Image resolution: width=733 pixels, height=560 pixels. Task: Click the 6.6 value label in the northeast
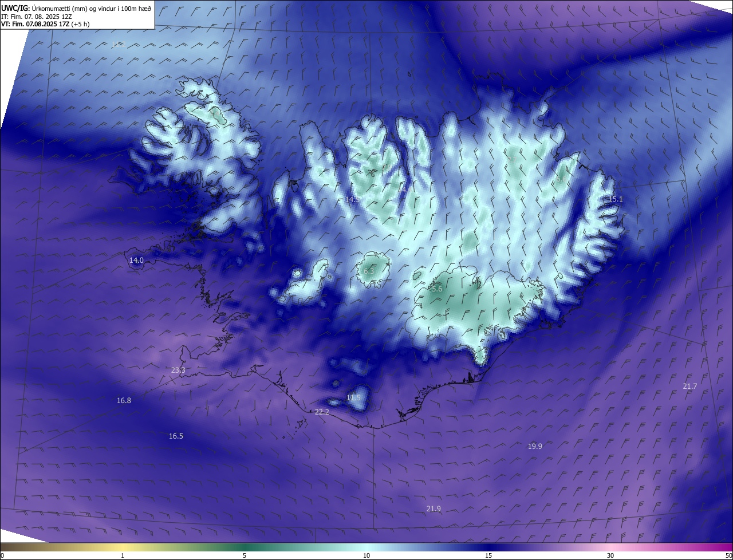[x=560, y=180]
